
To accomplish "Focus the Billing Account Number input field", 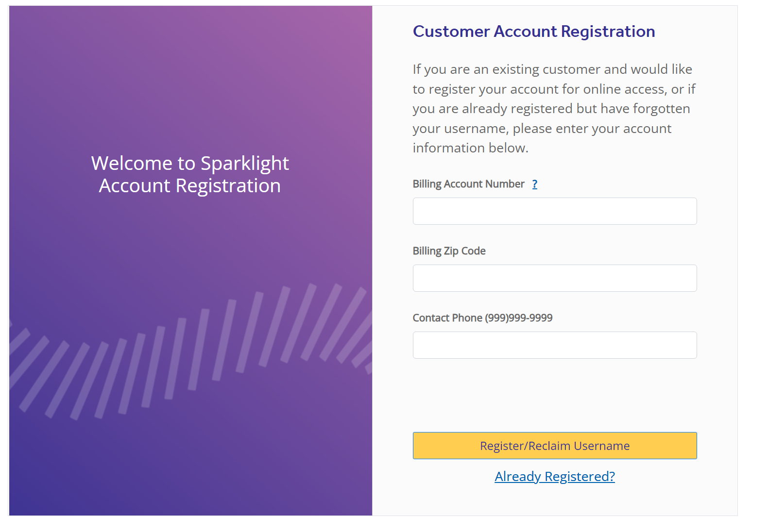I will click(554, 211).
